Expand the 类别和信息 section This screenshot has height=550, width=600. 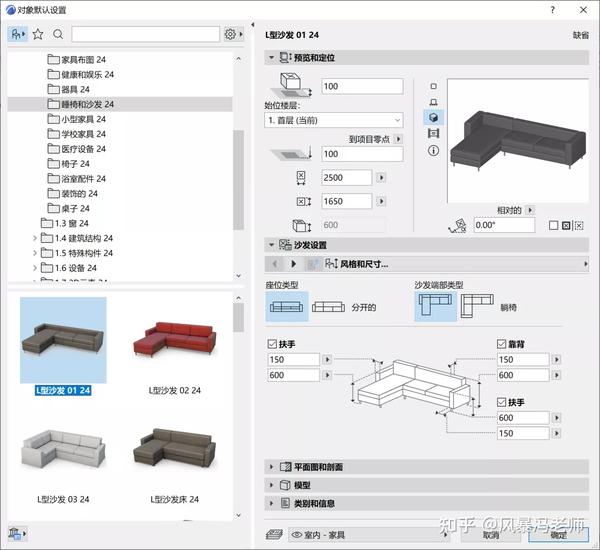coord(271,503)
